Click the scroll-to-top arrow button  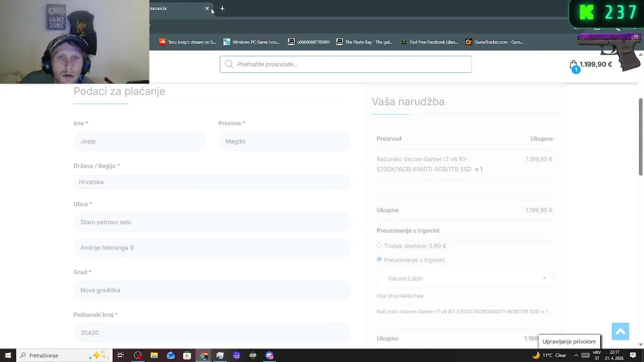point(620,331)
